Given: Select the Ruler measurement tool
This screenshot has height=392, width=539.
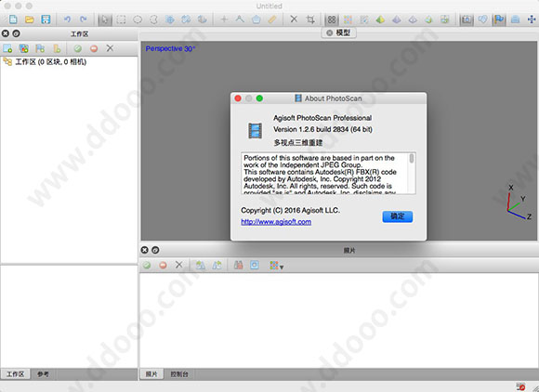Looking at the screenshot, I should point(272,20).
